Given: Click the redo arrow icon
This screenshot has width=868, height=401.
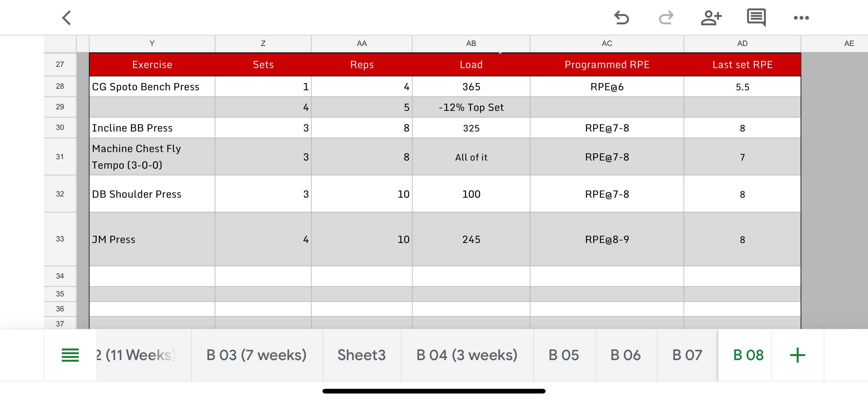Looking at the screenshot, I should pyautogui.click(x=666, y=18).
